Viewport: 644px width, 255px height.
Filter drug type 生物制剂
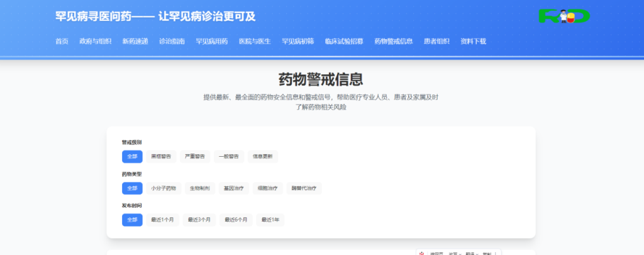pyautogui.click(x=200, y=188)
